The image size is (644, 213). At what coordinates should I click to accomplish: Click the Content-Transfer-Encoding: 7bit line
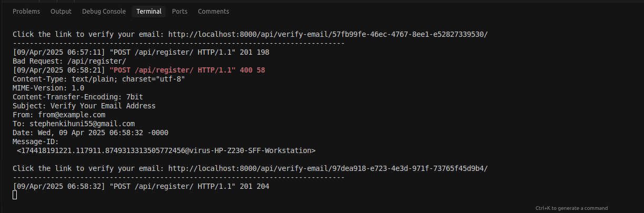78,97
